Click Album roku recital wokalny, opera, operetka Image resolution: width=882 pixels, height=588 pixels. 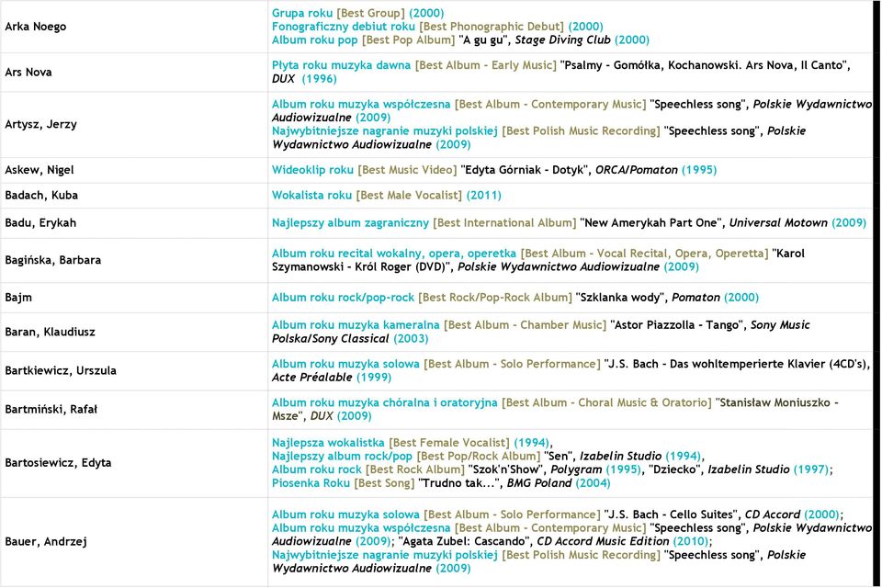coord(394,254)
